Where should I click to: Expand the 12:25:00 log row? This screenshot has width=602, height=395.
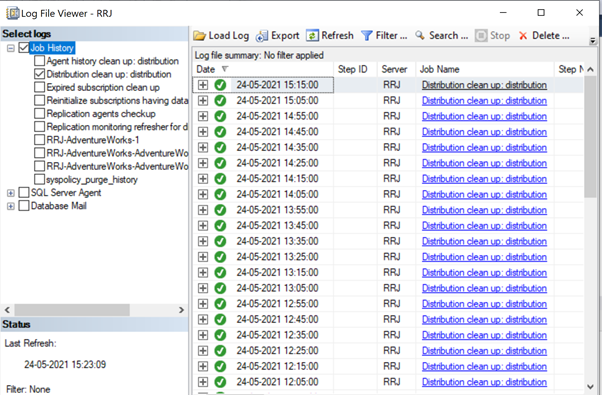point(203,351)
